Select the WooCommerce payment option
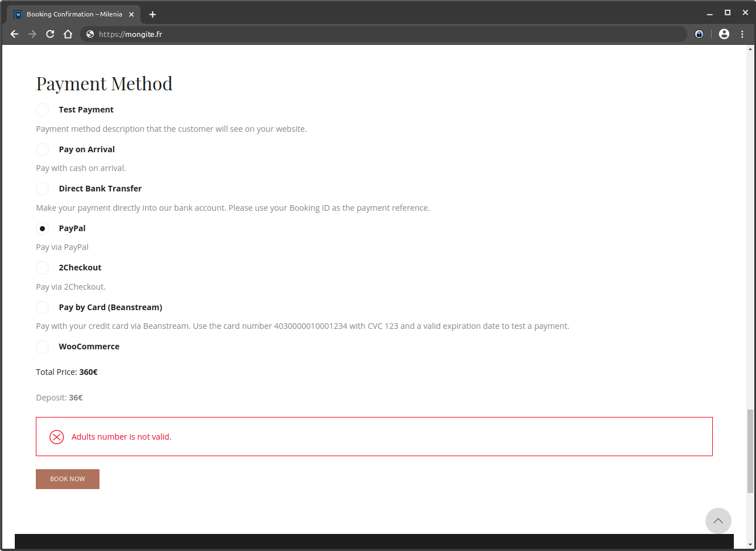Image resolution: width=756 pixels, height=551 pixels. pos(43,347)
